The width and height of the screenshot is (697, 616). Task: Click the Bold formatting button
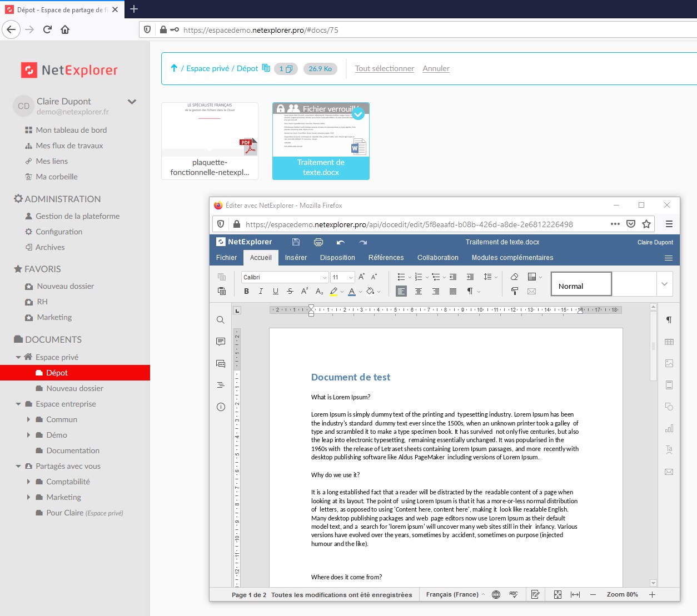pos(246,291)
